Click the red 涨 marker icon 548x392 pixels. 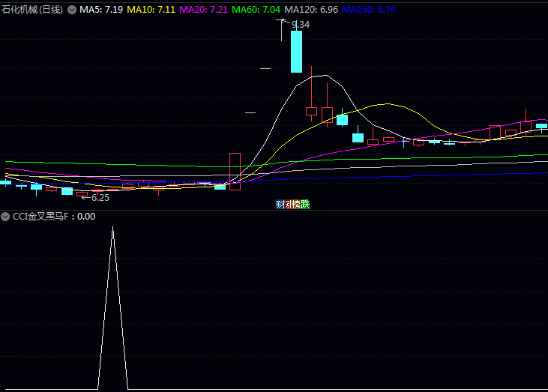(x=288, y=204)
